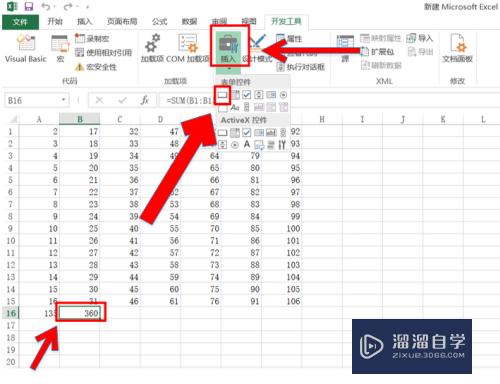Click 映射属性 map properties
The height and width of the screenshot is (384, 500).
point(380,38)
